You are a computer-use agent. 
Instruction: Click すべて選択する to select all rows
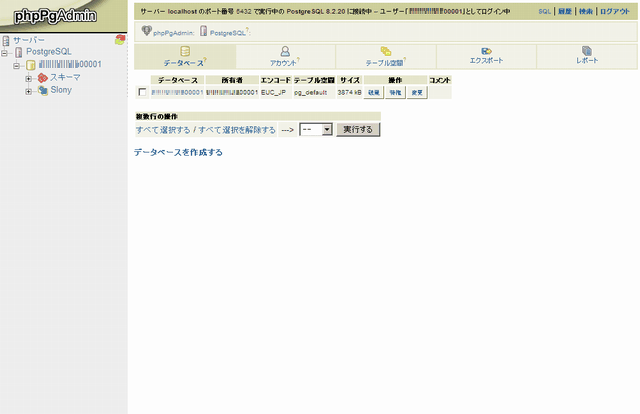pos(163,130)
